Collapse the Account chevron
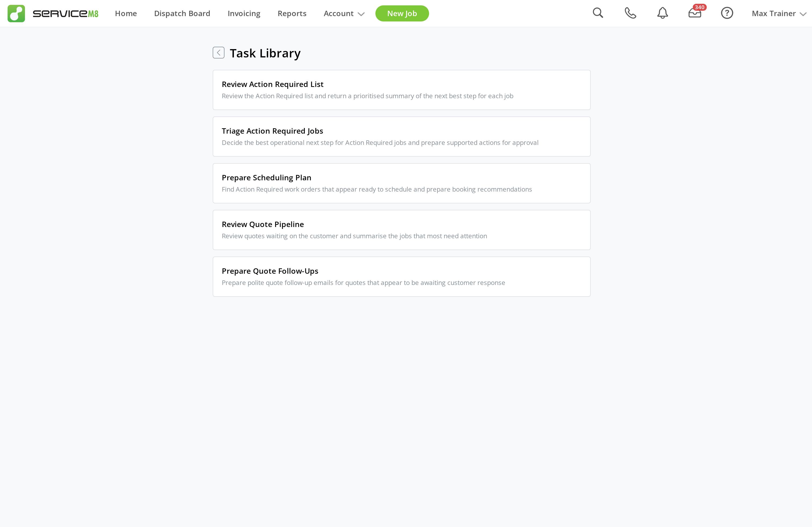The width and height of the screenshot is (812, 527). pos(361,14)
